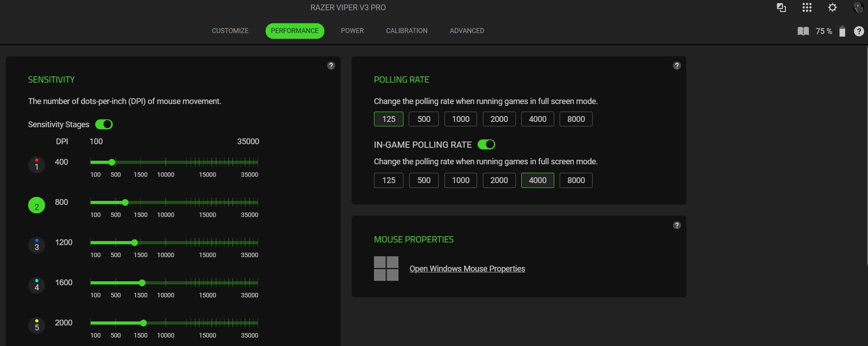Set In-Game Polling Rate to 125
The height and width of the screenshot is (346, 868).
click(x=389, y=180)
